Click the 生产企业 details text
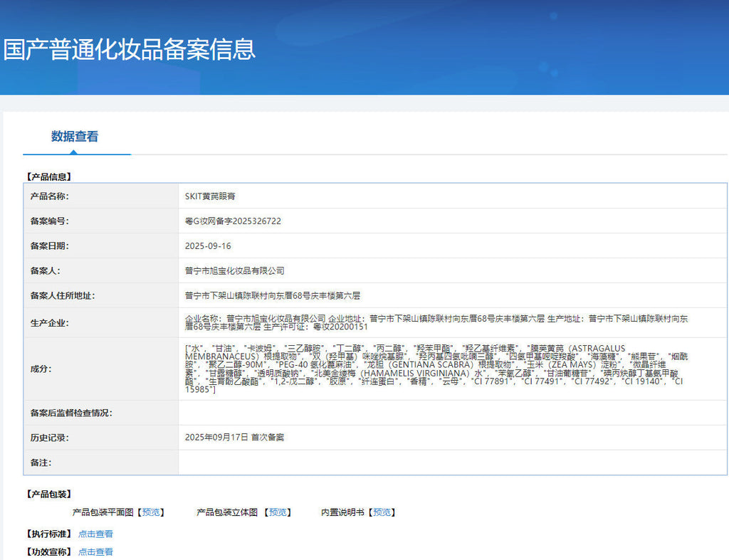729x560 pixels. coord(436,322)
